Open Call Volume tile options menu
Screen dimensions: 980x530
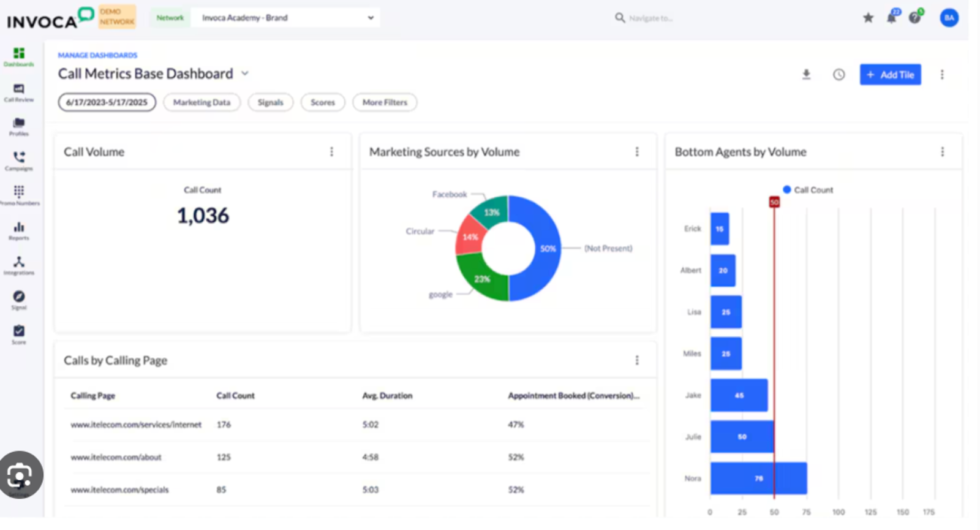coord(332,151)
